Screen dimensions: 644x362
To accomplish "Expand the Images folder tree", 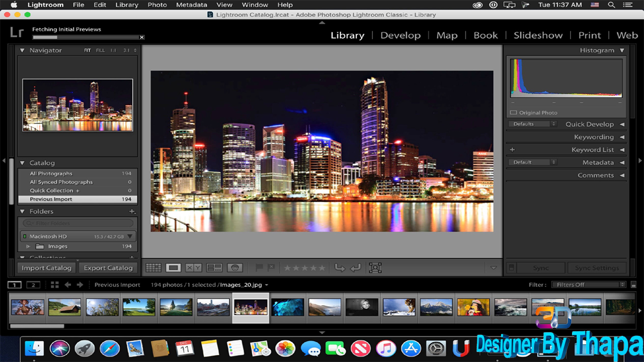I will tap(28, 246).
